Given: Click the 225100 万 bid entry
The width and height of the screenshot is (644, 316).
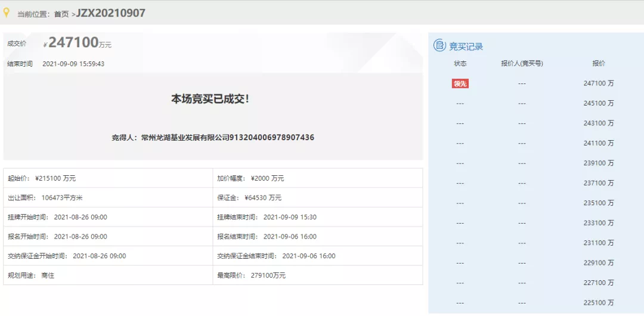Looking at the screenshot, I should (599, 302).
